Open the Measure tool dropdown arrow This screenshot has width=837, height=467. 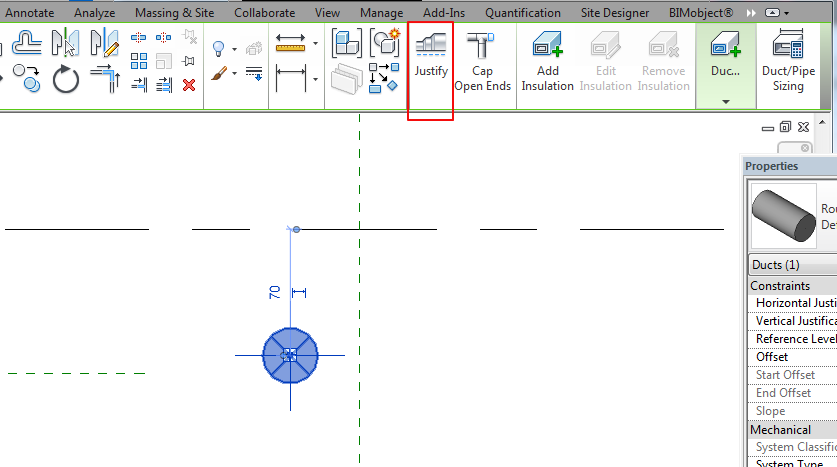pos(315,43)
